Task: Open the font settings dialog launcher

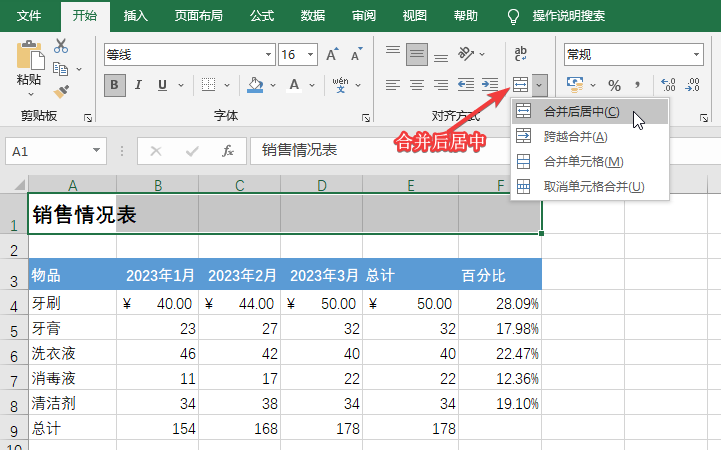Action: (366, 118)
